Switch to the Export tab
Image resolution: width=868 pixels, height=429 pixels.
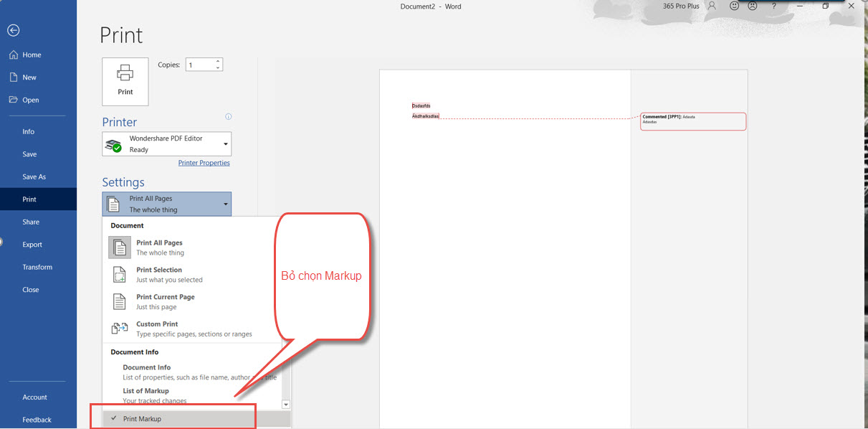tap(32, 245)
